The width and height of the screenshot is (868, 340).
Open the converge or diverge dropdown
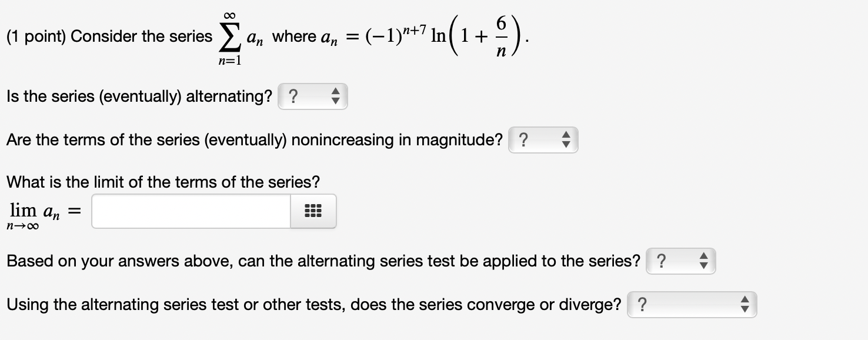(x=692, y=305)
